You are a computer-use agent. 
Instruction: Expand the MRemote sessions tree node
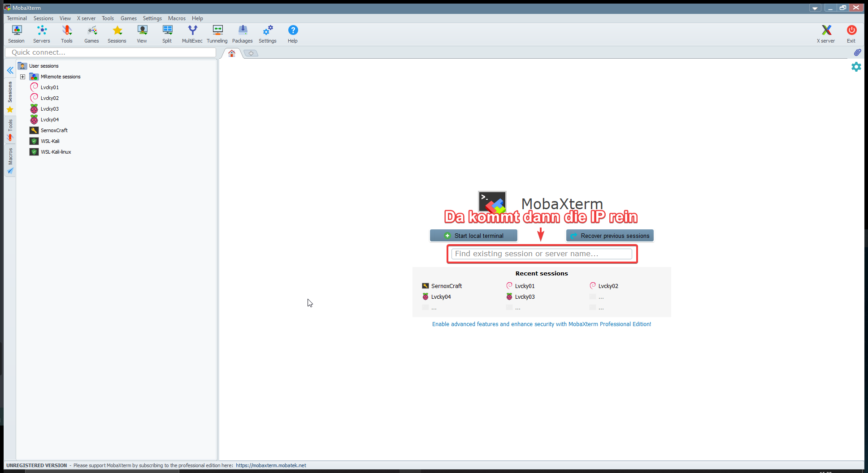pos(22,77)
